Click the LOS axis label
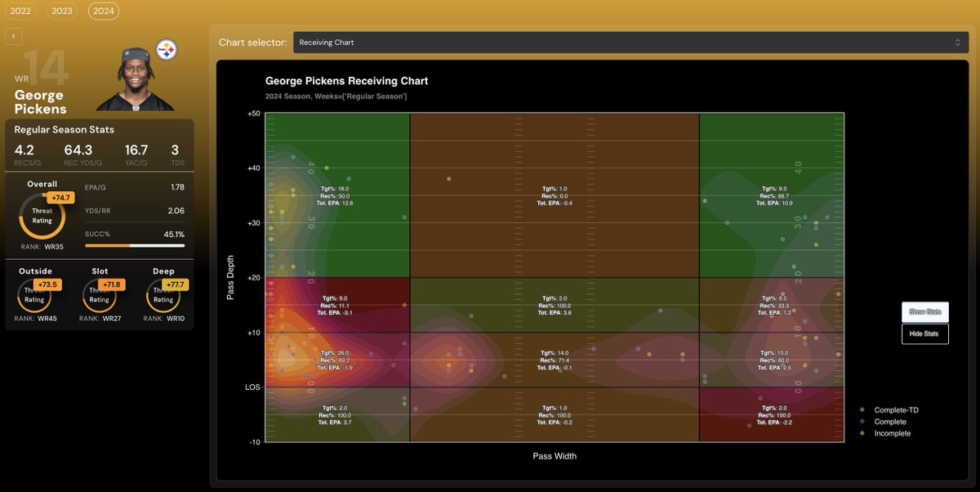The image size is (980, 492). (x=252, y=387)
